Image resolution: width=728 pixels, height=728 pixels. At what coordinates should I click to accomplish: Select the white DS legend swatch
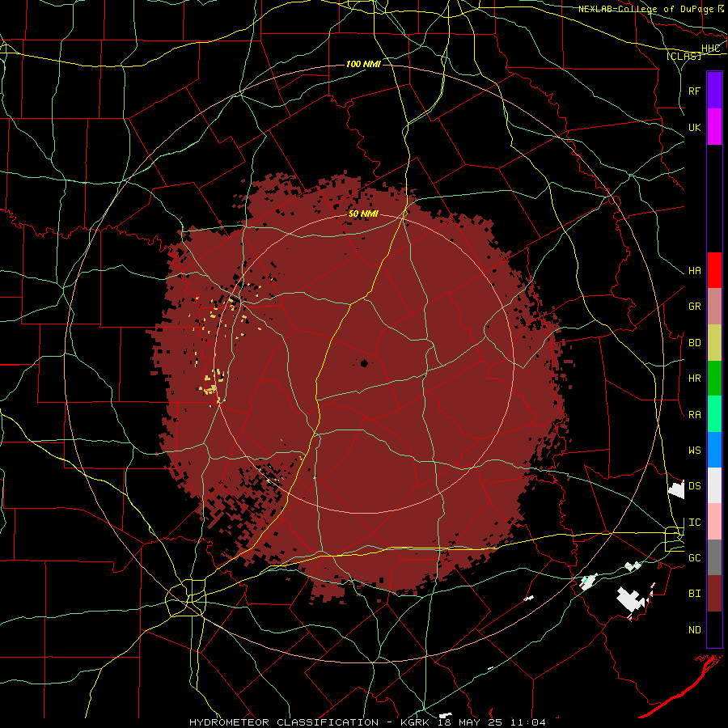click(714, 485)
